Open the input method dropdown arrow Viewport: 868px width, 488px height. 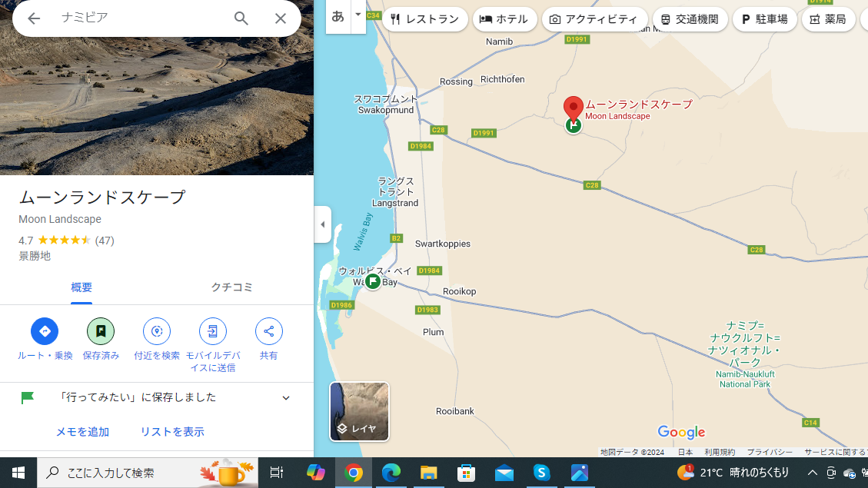[358, 15]
